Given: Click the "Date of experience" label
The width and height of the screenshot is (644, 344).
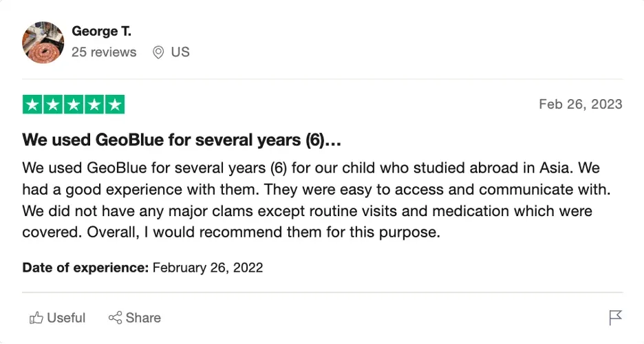Looking at the screenshot, I should click(x=85, y=268).
